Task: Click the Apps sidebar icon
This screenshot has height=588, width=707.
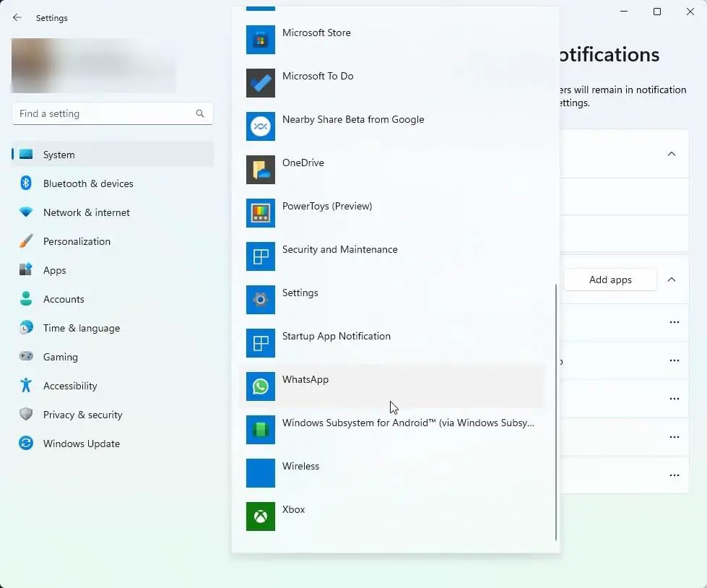Action: pos(26,269)
